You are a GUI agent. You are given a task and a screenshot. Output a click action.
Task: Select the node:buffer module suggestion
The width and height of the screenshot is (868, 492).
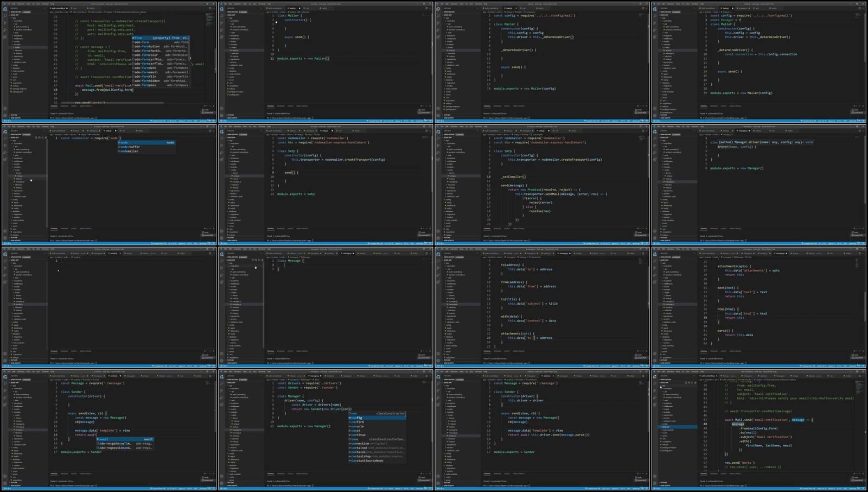pos(146,147)
